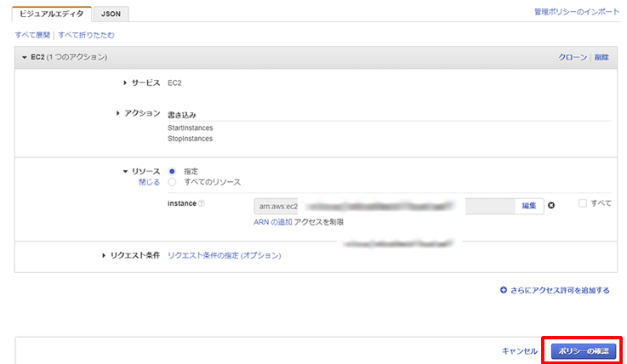
Task: Click the instance help question icon
Action: [x=202, y=204]
